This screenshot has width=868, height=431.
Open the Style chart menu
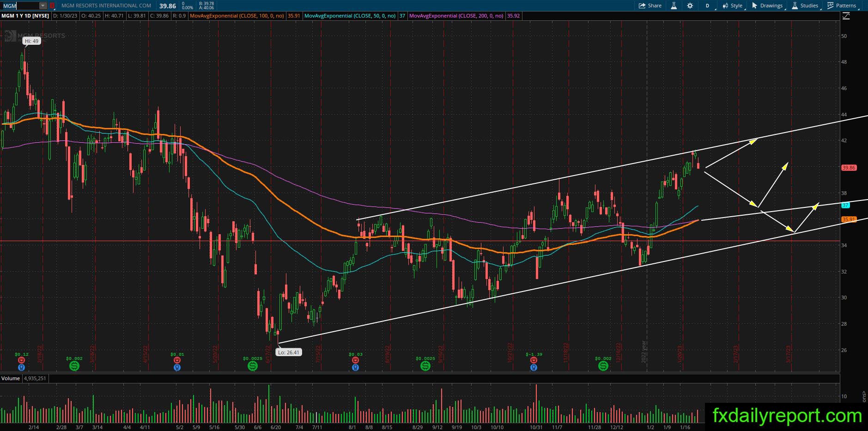point(733,6)
